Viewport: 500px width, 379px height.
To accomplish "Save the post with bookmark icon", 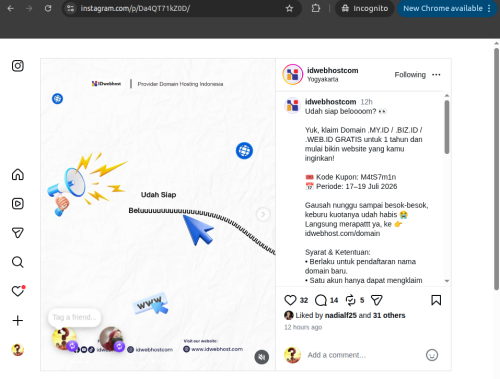I will tap(436, 300).
